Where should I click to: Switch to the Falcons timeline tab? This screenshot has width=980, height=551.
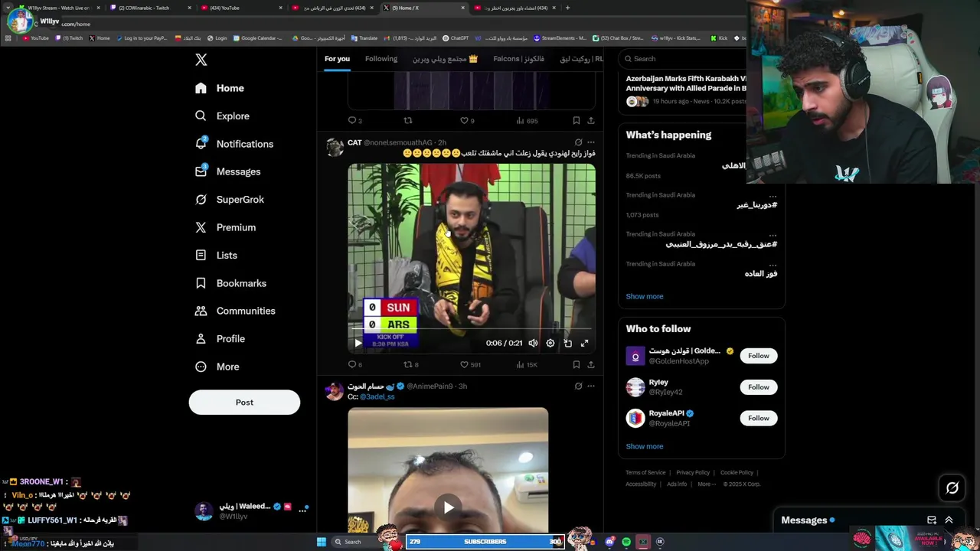(518, 59)
